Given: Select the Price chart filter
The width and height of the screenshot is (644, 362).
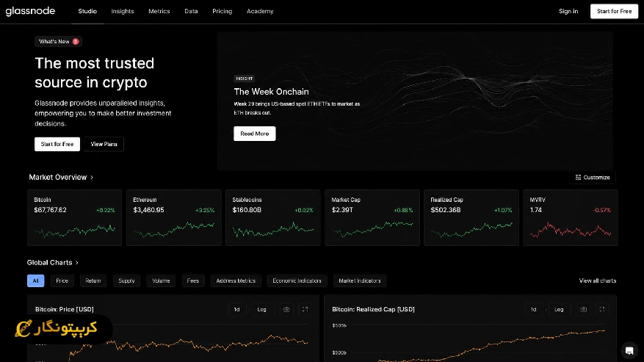Looking at the screenshot, I should pos(62,280).
